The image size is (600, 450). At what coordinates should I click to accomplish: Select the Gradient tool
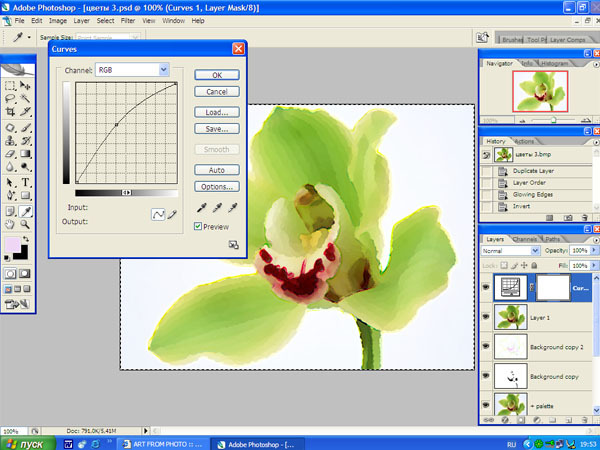click(x=25, y=154)
